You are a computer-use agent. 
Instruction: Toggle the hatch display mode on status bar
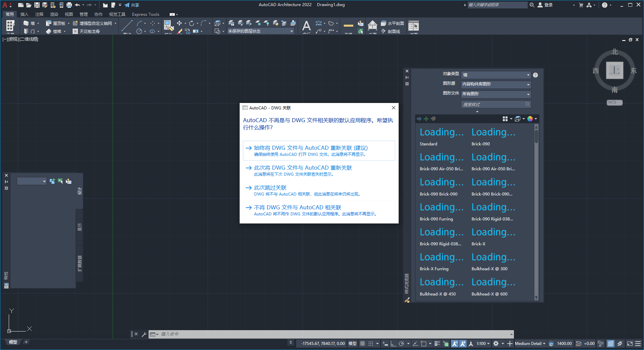coord(610,344)
